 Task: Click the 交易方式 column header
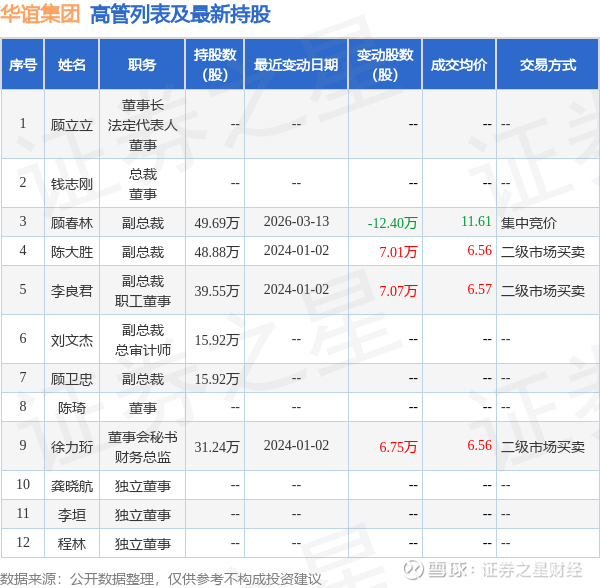tap(548, 65)
